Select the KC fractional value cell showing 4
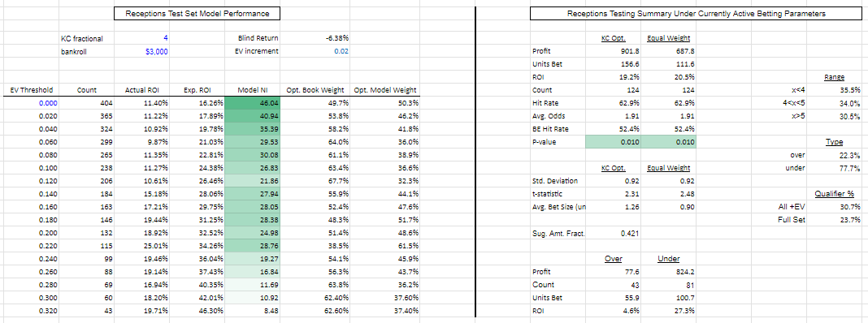The image size is (868, 323). tap(141, 39)
